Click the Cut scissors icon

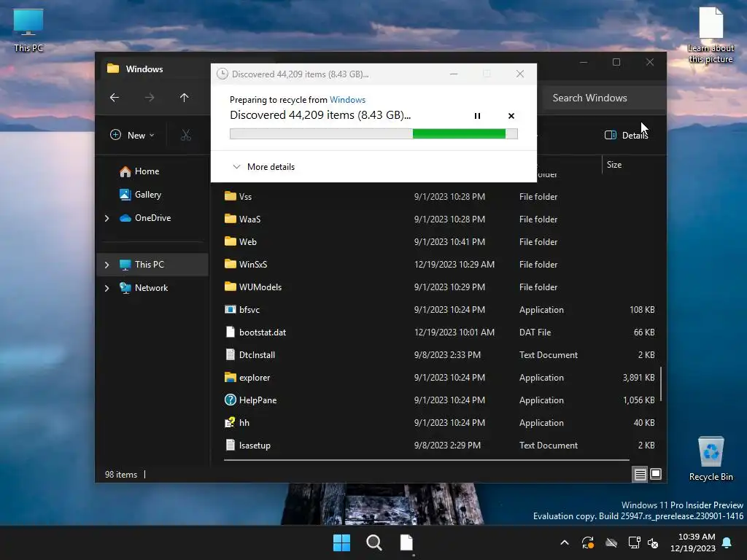click(186, 135)
